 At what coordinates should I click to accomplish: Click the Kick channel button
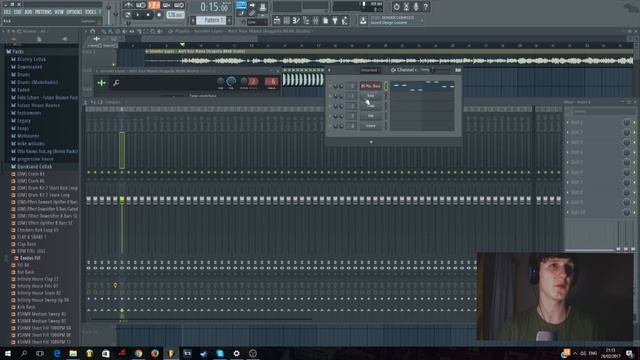(371, 96)
